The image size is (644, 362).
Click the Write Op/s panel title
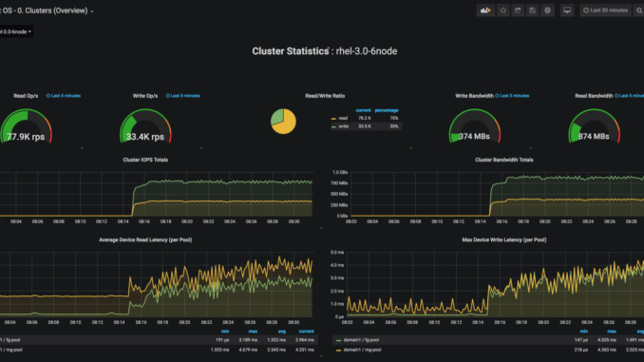145,96
